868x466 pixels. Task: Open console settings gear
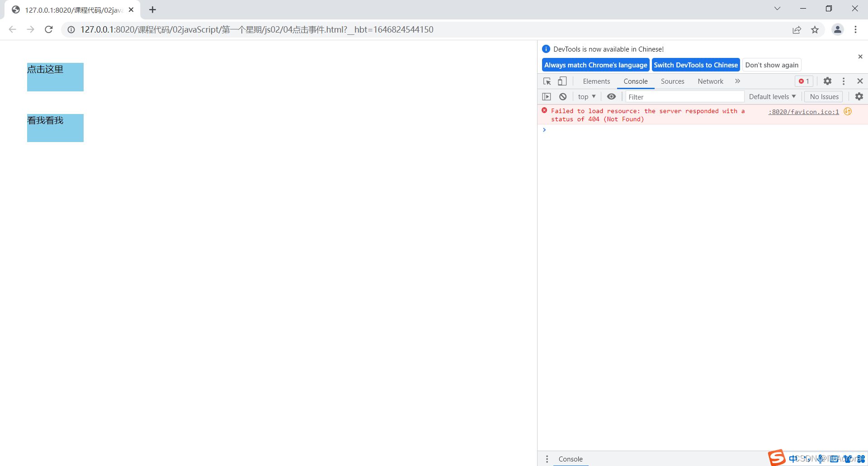(x=859, y=96)
